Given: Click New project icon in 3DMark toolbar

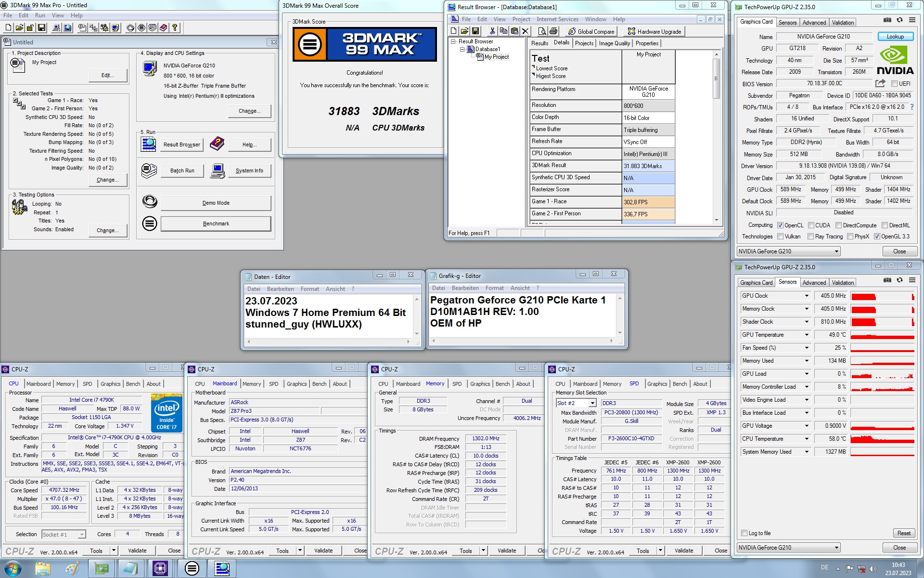Looking at the screenshot, I should pos(8,28).
